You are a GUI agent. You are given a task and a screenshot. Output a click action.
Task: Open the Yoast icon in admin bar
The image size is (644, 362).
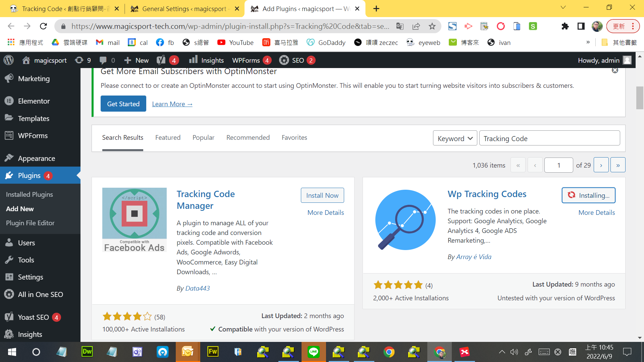(x=167, y=60)
